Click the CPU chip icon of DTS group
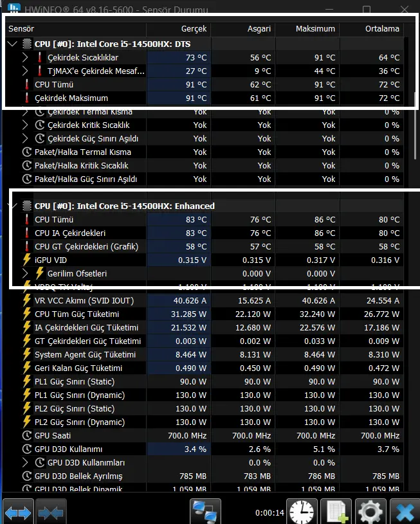The width and height of the screenshot is (420, 524). click(x=27, y=44)
